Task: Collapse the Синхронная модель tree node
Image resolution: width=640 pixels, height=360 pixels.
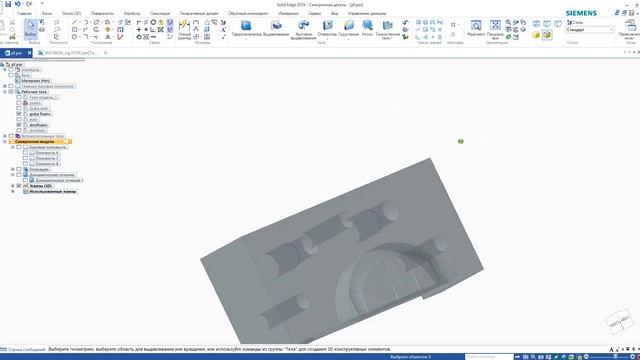Action: [5, 142]
